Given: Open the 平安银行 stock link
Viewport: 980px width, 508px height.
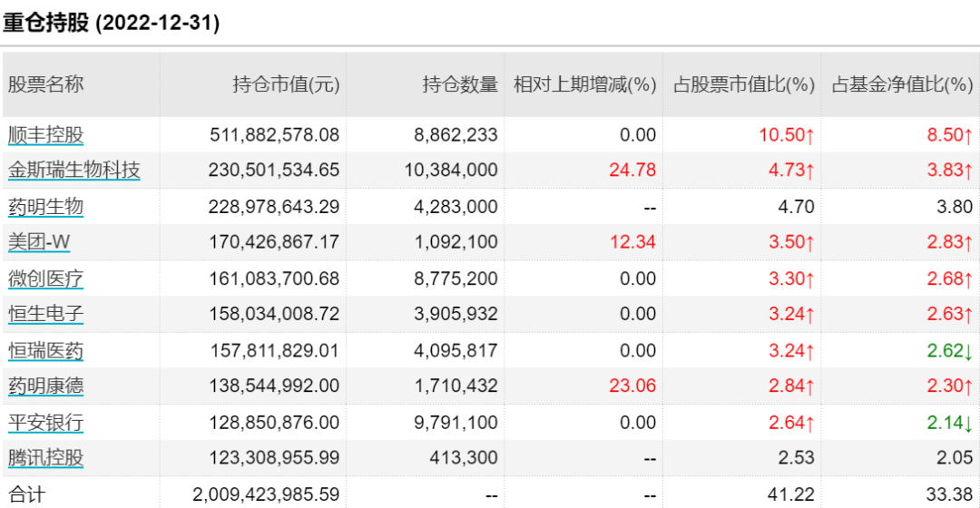Looking at the screenshot, I should click(x=45, y=422).
